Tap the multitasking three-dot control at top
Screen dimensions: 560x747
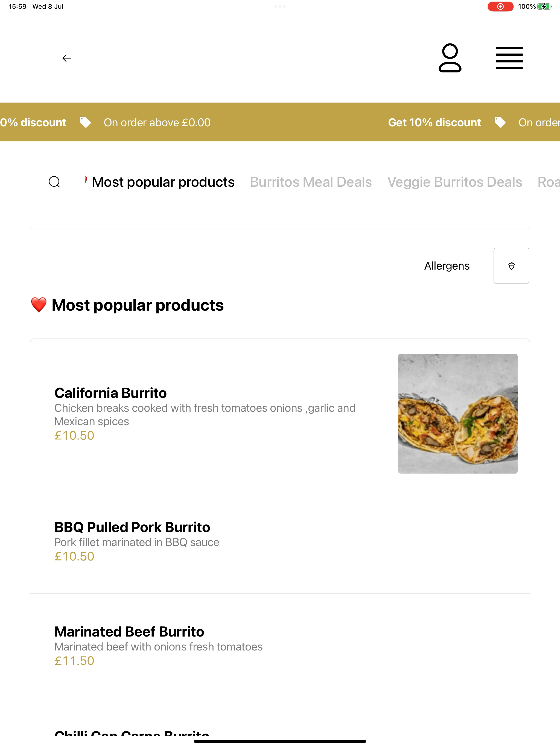(280, 6)
